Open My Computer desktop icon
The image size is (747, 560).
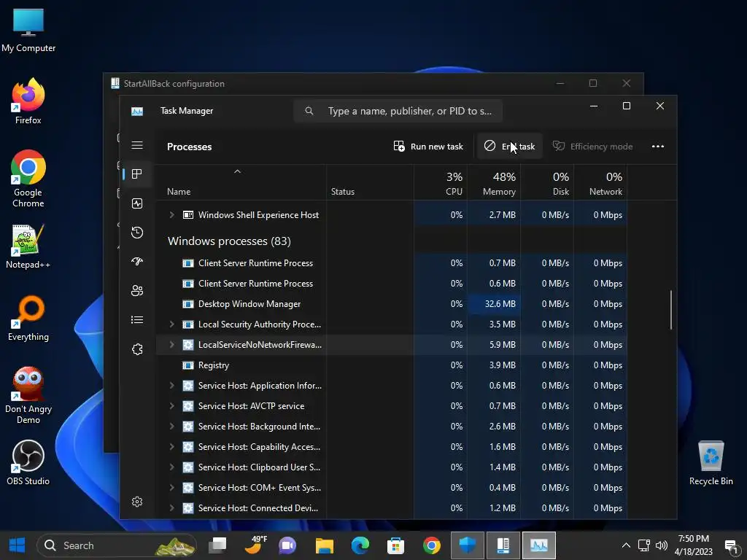coord(28,30)
